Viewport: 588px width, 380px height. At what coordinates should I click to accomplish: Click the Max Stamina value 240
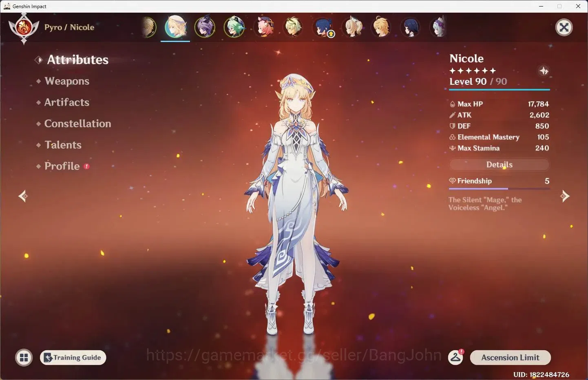(542, 148)
